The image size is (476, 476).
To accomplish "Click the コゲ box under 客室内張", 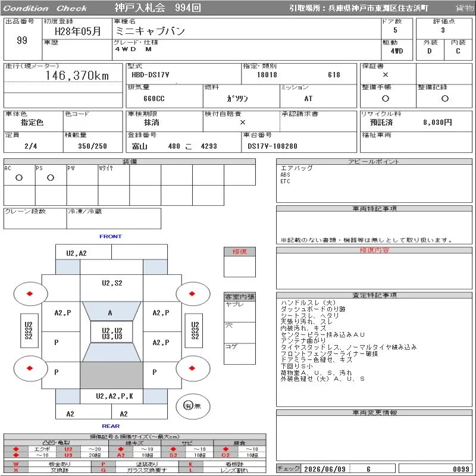I will [x=240, y=353].
